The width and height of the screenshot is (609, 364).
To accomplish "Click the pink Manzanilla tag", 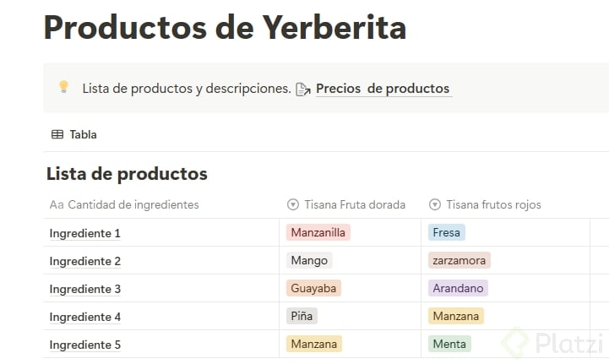I will click(x=318, y=232).
